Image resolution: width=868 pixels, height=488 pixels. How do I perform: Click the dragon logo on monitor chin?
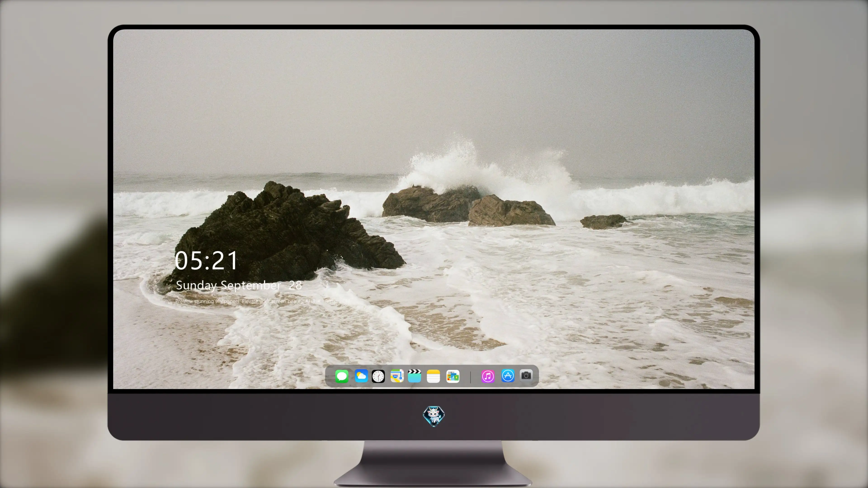pos(434,416)
